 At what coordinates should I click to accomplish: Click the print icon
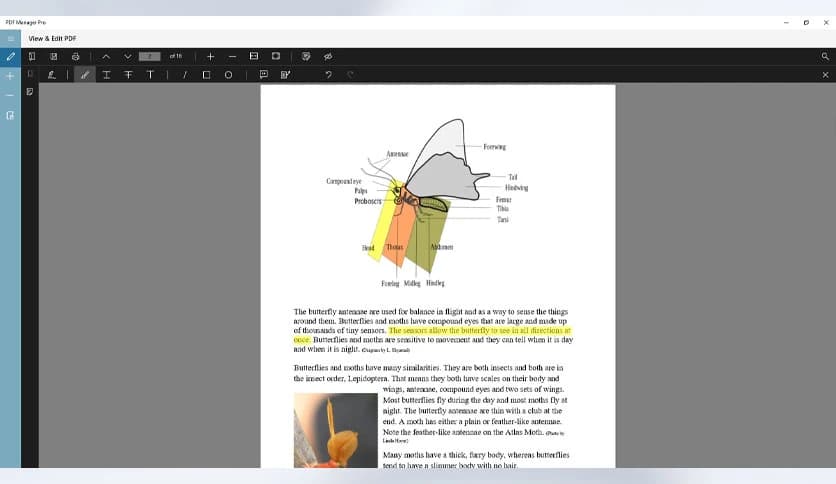pyautogui.click(x=75, y=56)
